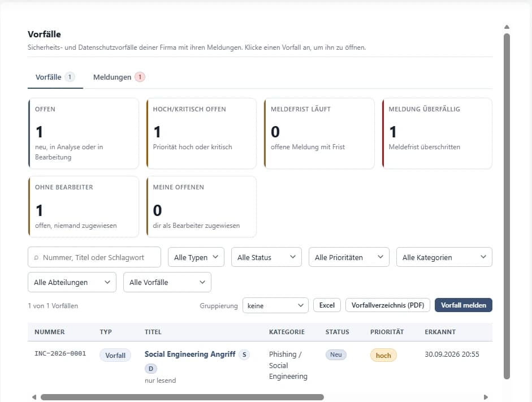The height and width of the screenshot is (402, 532).
Task: Click the Vorfall melden button
Action: [464, 305]
